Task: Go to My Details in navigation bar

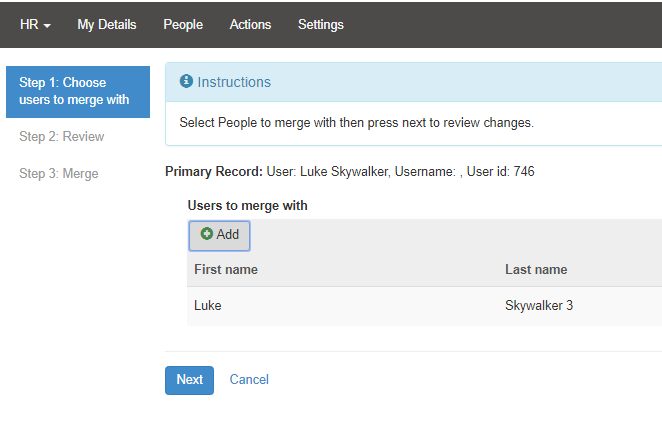Action: click(107, 24)
